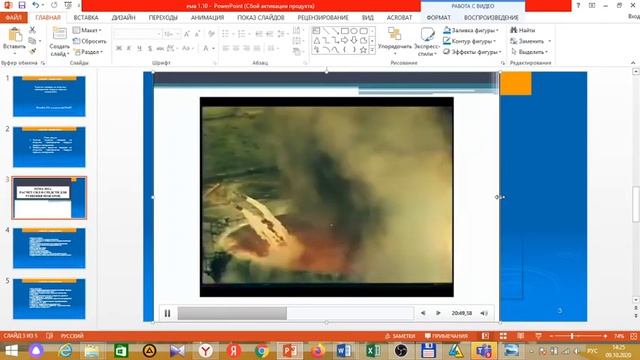Viewport: 640px width, 360px height.
Task: Switch to normal view icon
Action: point(485,336)
